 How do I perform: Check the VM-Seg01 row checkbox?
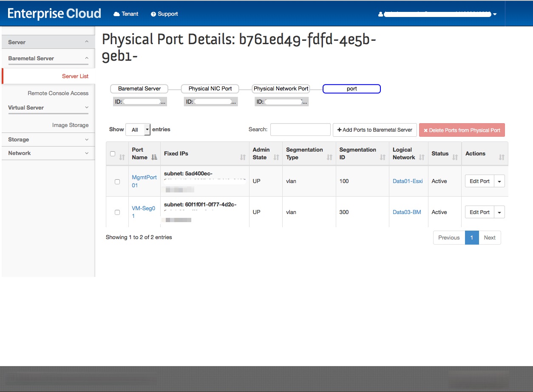tap(117, 212)
